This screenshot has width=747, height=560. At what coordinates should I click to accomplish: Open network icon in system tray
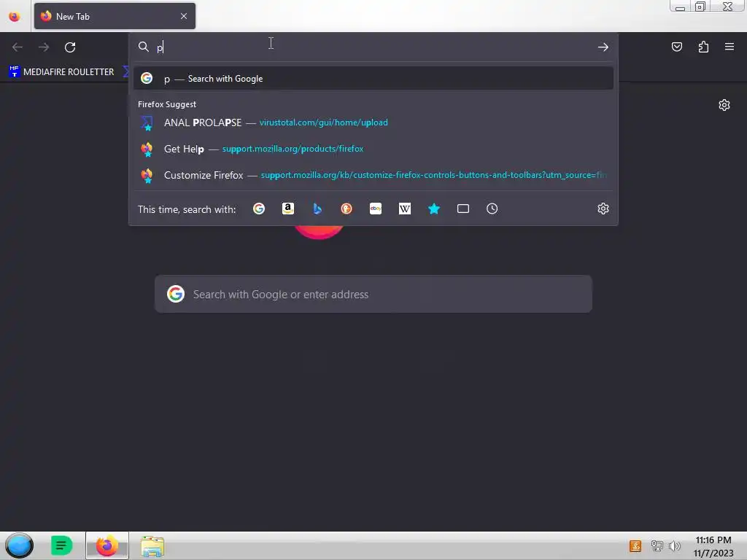(x=657, y=546)
